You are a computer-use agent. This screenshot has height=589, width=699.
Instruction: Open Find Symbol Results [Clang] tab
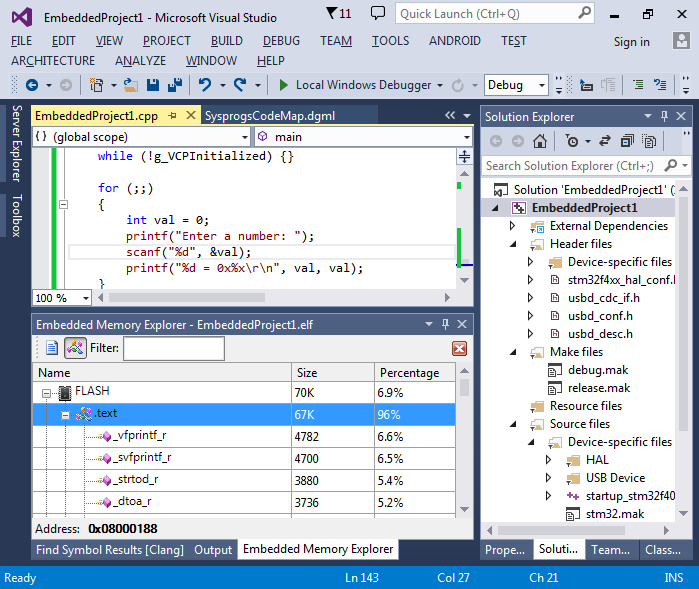(110, 550)
